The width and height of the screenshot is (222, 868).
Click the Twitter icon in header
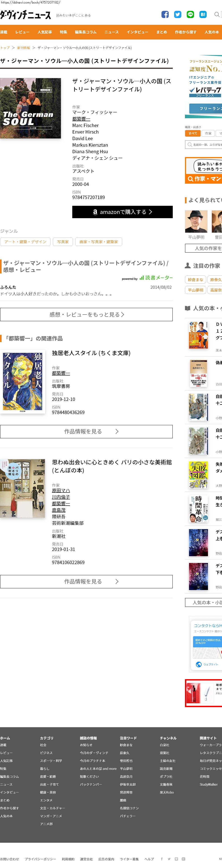coord(178,14)
